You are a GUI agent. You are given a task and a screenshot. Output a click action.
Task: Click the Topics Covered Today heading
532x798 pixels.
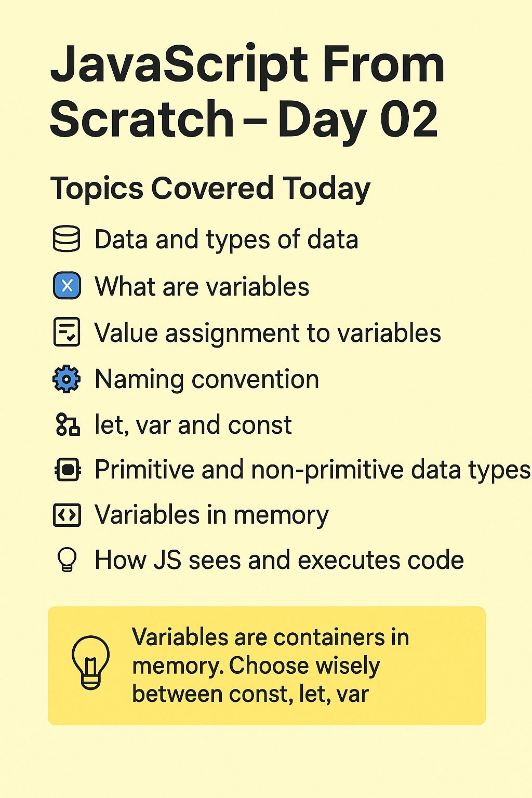(210, 189)
